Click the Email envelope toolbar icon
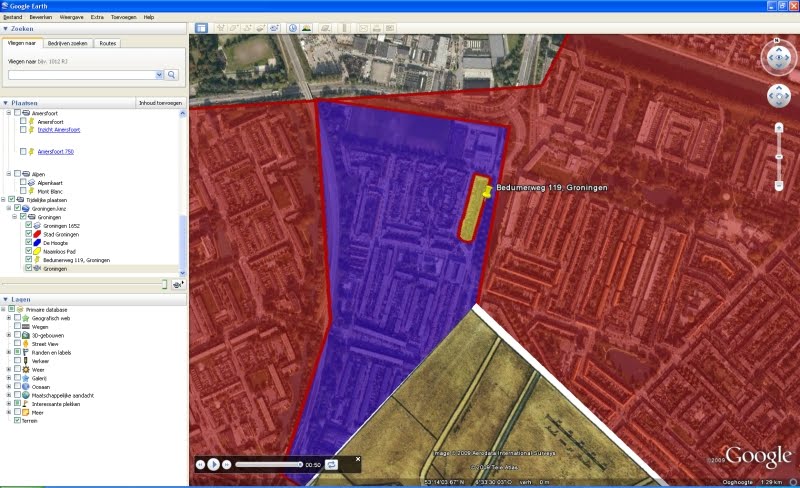Image resolution: width=800 pixels, height=488 pixels. click(x=363, y=28)
